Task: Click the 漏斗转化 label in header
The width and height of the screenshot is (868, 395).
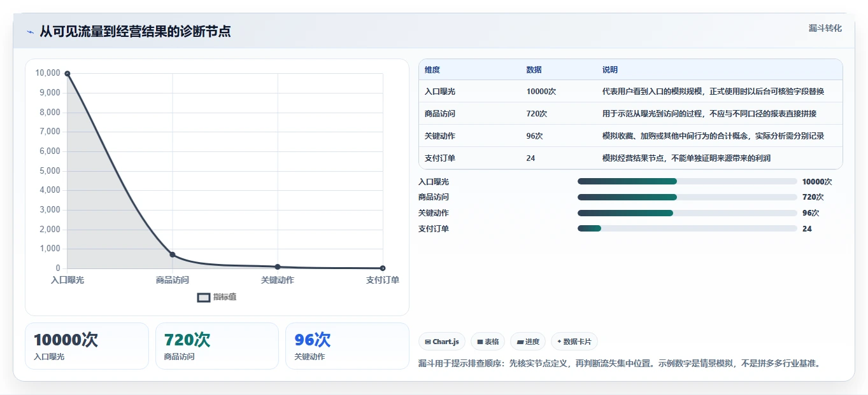Action: coord(825,28)
